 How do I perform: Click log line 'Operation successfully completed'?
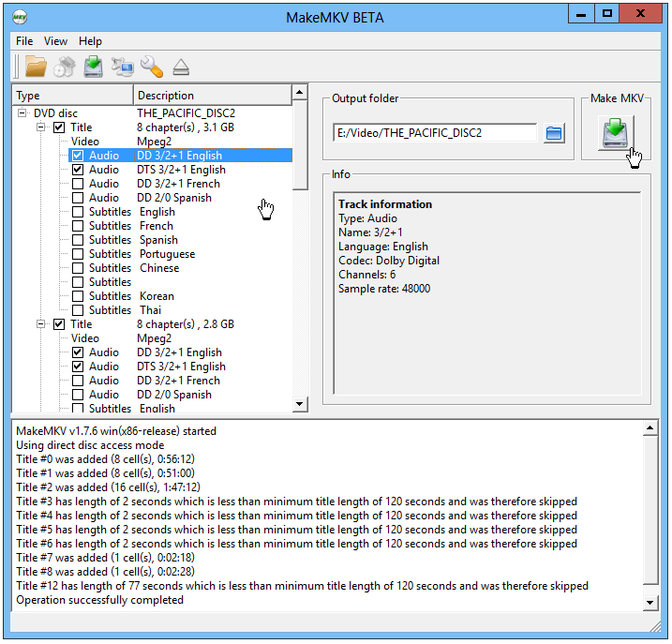(x=100, y=600)
